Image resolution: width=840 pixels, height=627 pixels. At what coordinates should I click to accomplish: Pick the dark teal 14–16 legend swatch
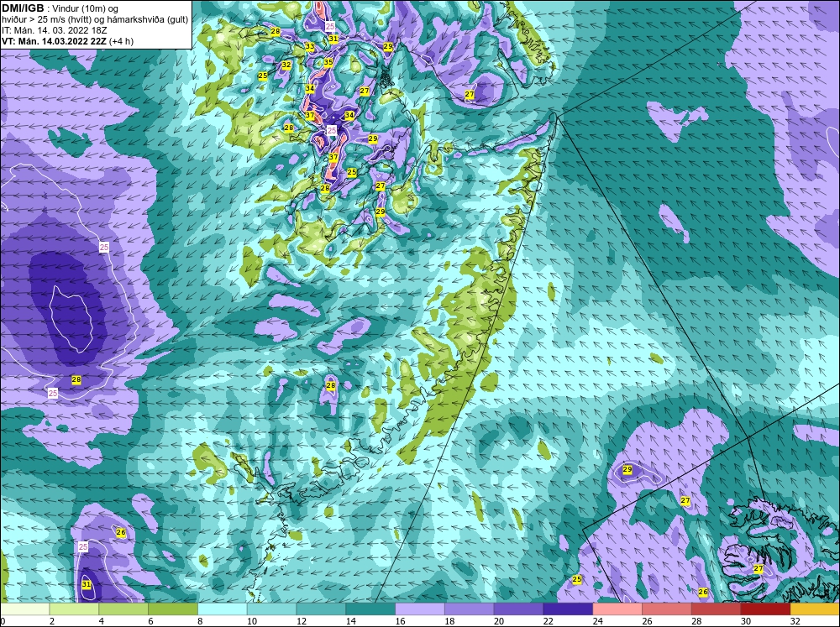coord(370,609)
